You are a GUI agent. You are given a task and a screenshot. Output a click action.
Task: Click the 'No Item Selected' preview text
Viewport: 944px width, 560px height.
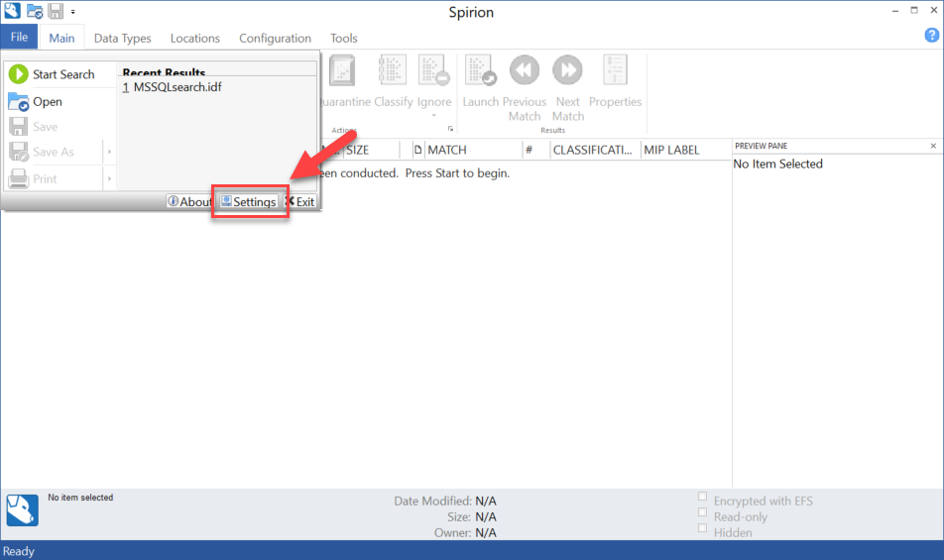point(777,164)
